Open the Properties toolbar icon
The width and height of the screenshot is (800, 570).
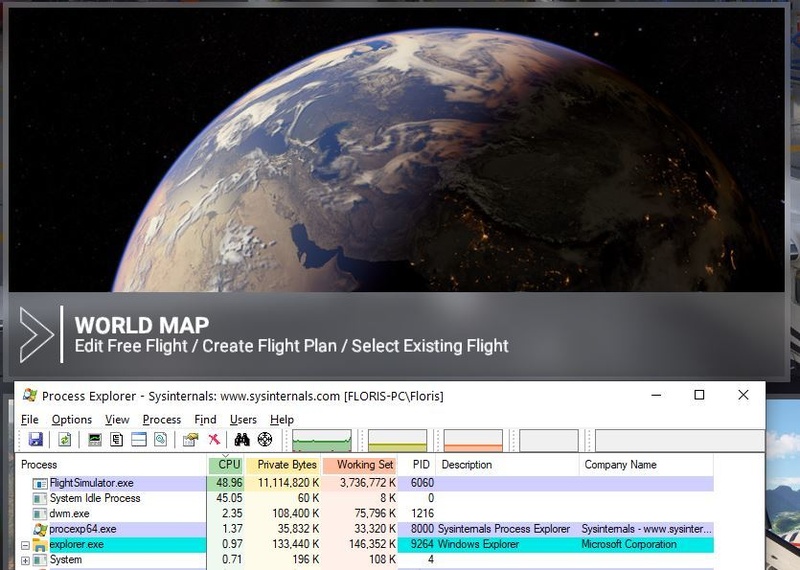coord(191,439)
